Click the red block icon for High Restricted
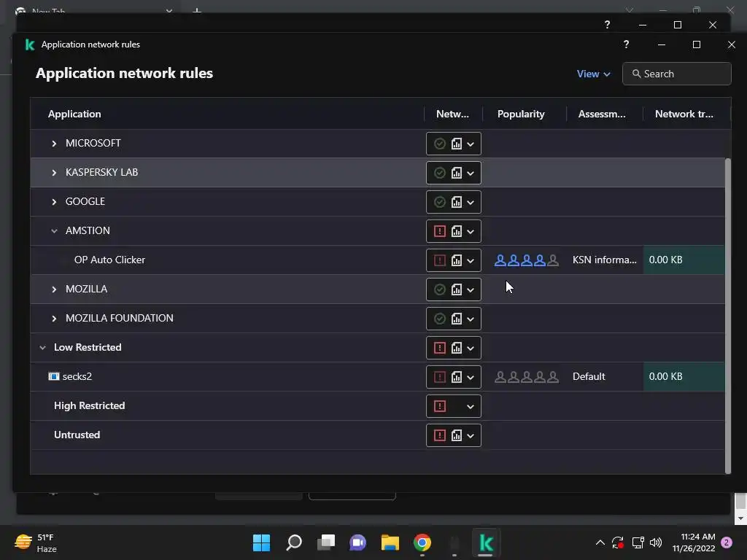This screenshot has width=747, height=560. [x=440, y=406]
